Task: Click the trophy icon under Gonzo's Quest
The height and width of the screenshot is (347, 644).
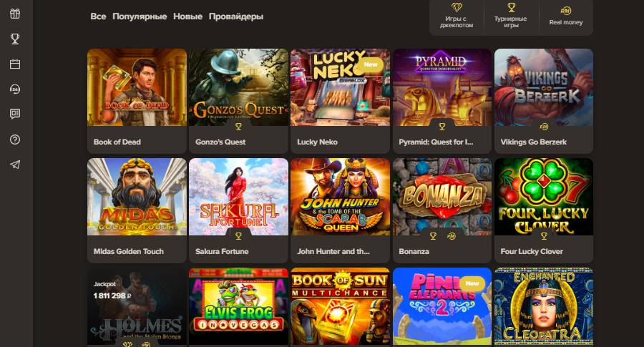Action: coord(238,127)
